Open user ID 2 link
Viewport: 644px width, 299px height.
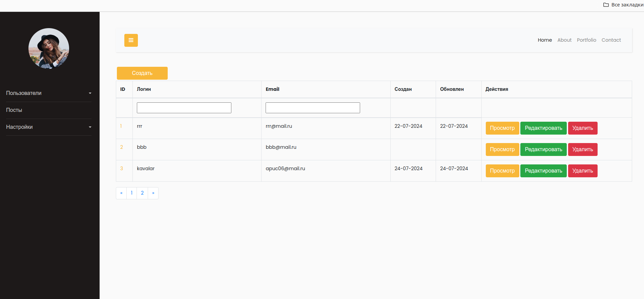pos(122,147)
